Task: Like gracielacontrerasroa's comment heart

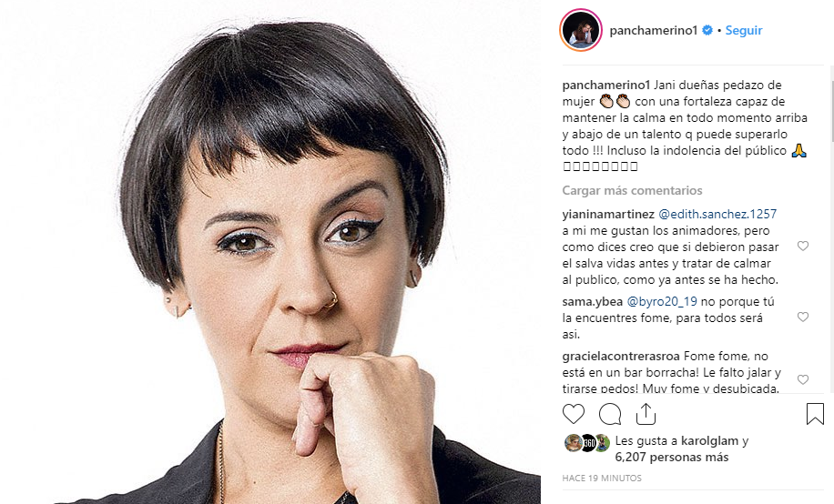Action: coord(803,379)
